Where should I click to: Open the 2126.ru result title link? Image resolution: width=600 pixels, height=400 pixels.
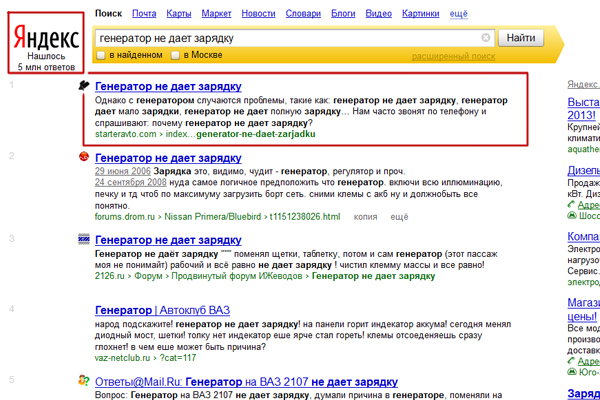168,240
